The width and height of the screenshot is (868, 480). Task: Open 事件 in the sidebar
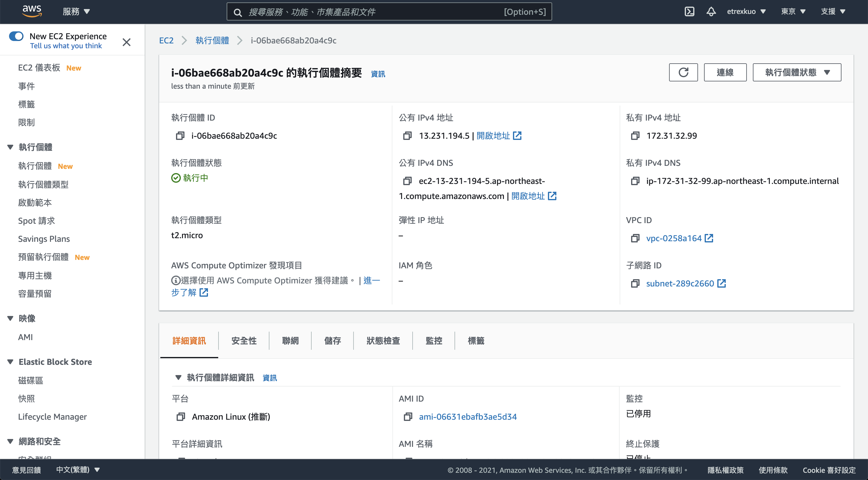26,86
